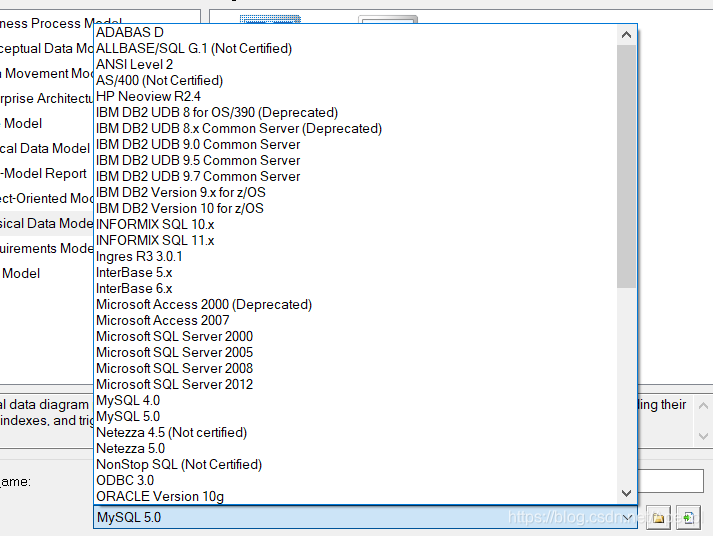This screenshot has height=536, width=713.
Task: Select Conceptual Data Model type
Action: click(x=46, y=48)
